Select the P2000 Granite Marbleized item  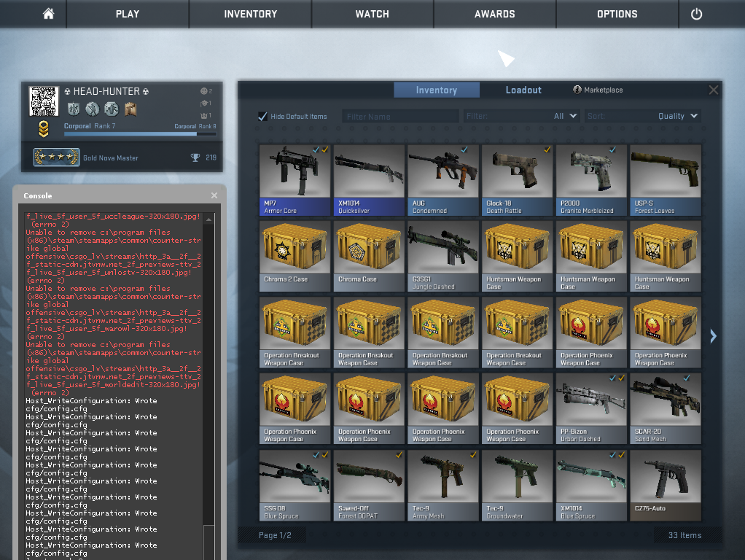point(591,180)
